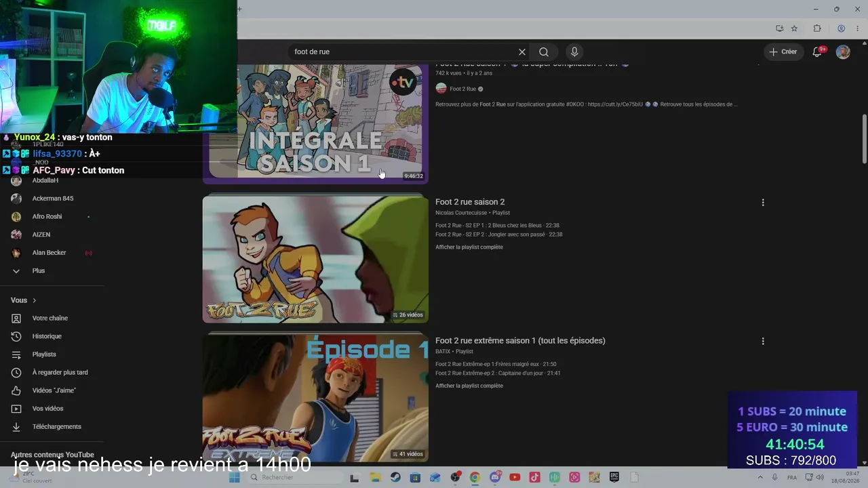
Task: Click the page vertical scrollbar thumb
Action: (x=865, y=139)
